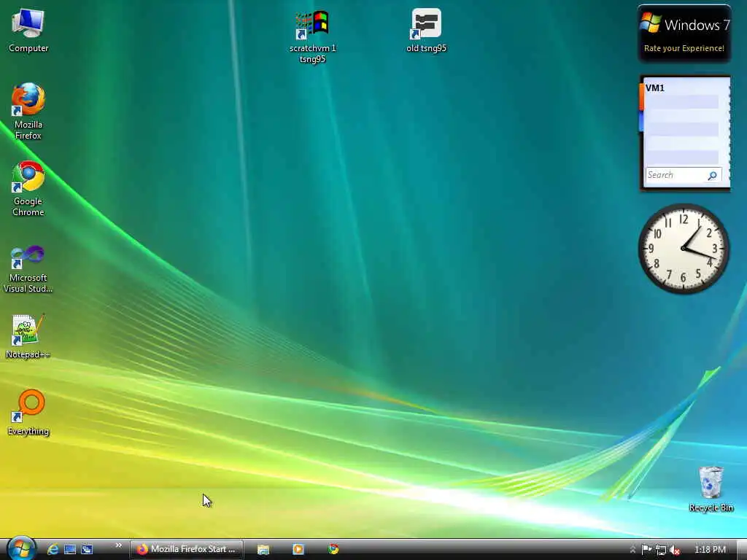Open the Windows Start orb
Viewport: 747px width, 560px height.
pyautogui.click(x=21, y=548)
